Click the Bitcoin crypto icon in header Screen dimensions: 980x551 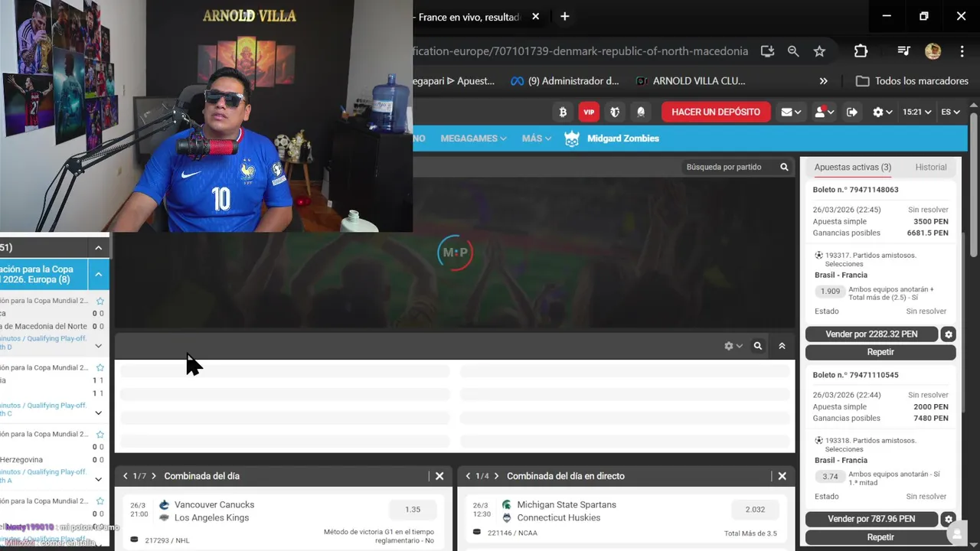tap(563, 112)
